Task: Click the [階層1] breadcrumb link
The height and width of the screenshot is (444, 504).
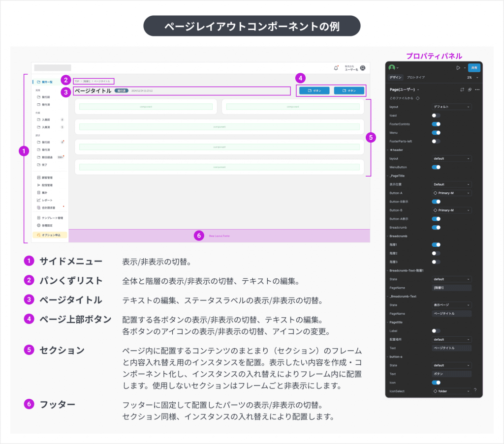Action: point(87,81)
